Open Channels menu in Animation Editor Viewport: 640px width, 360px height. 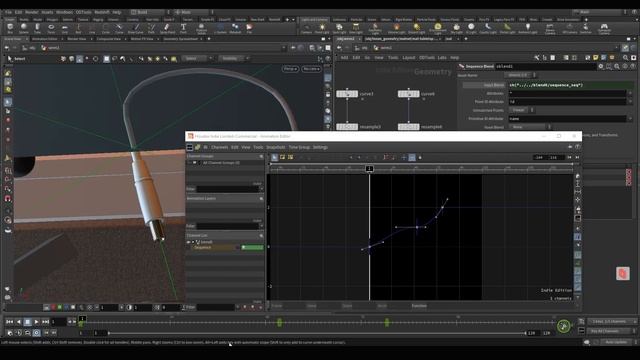[x=220, y=147]
